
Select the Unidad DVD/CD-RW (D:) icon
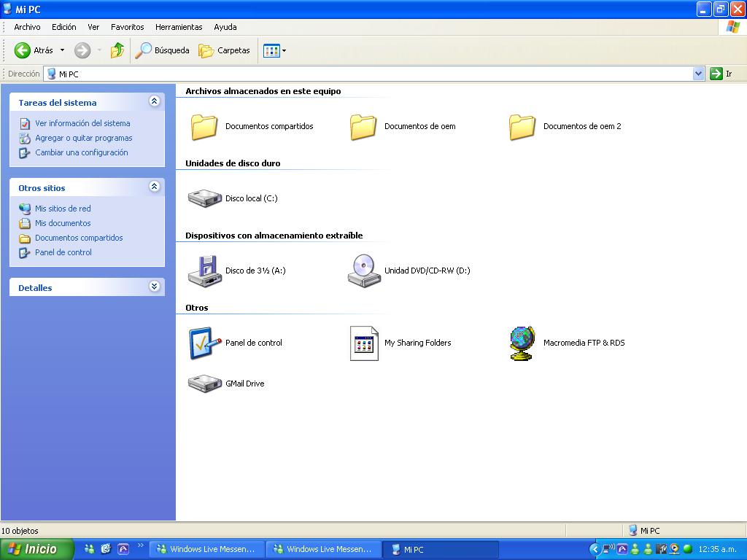364,271
